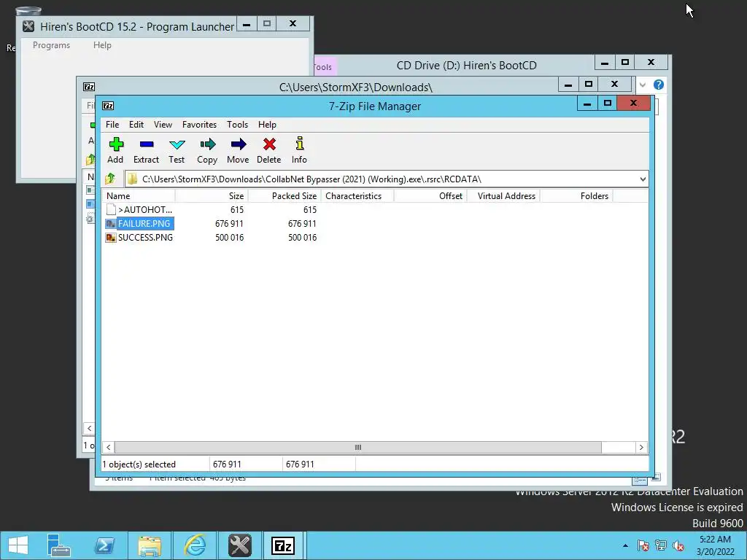Click the Move toolbar icon
The image size is (747, 560).
239,144
